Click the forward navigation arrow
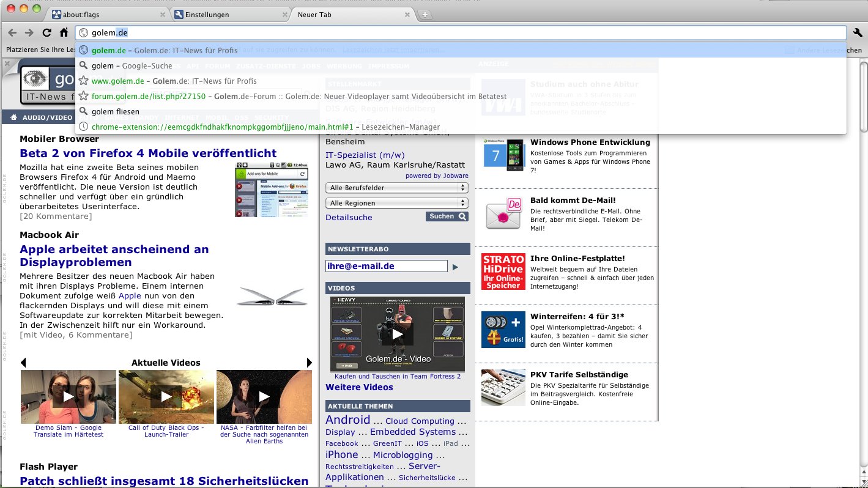 (29, 32)
